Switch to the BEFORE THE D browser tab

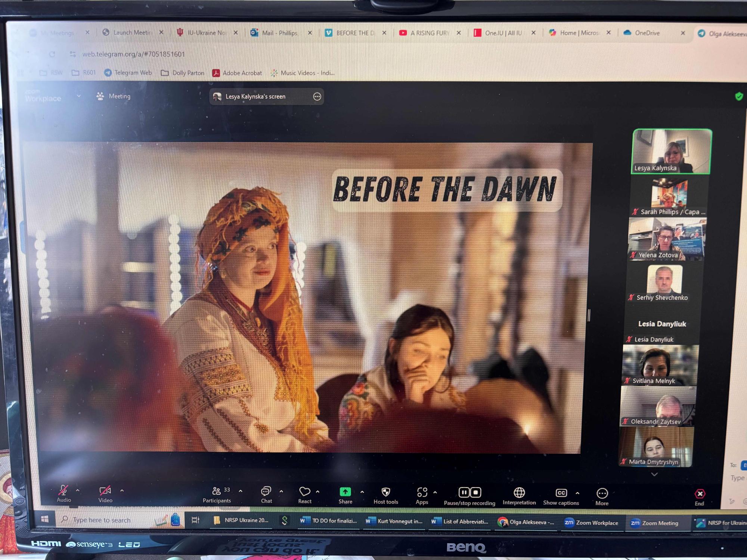click(x=355, y=33)
